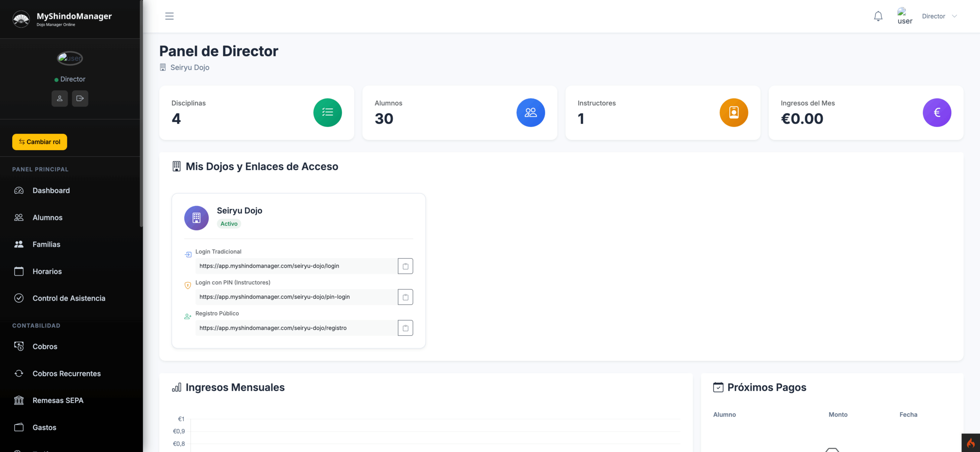
Task: Copy the PIN login URL
Action: (x=405, y=297)
